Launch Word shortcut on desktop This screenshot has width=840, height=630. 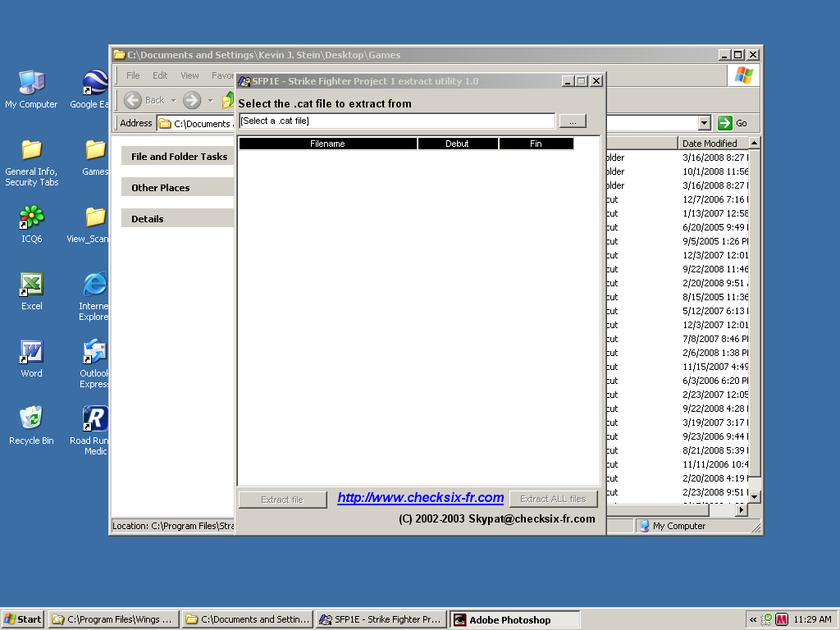pyautogui.click(x=32, y=359)
